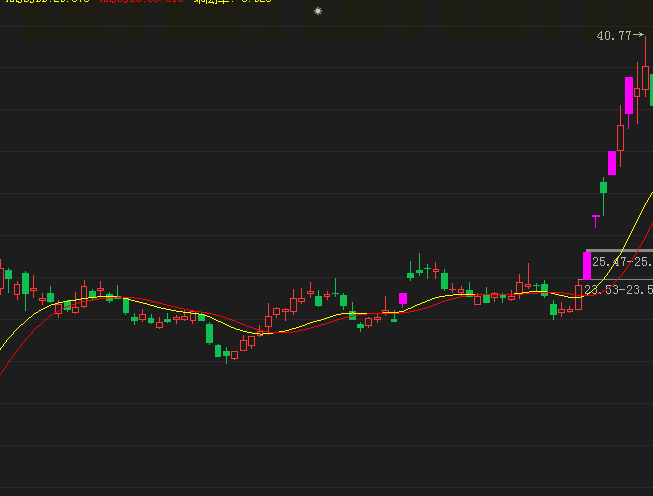653x496 pixels.
Task: Click the arrow beside the 40.77 label
Action: click(x=640, y=35)
